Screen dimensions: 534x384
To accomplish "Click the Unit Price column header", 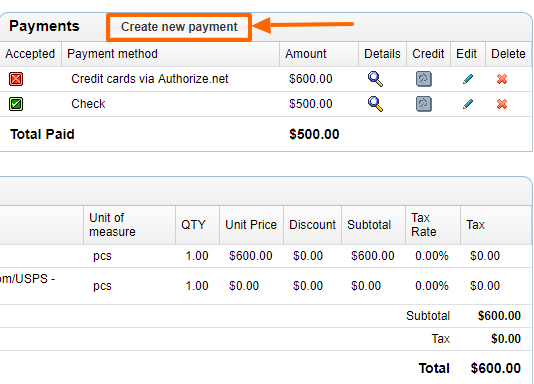I will coord(251,225).
